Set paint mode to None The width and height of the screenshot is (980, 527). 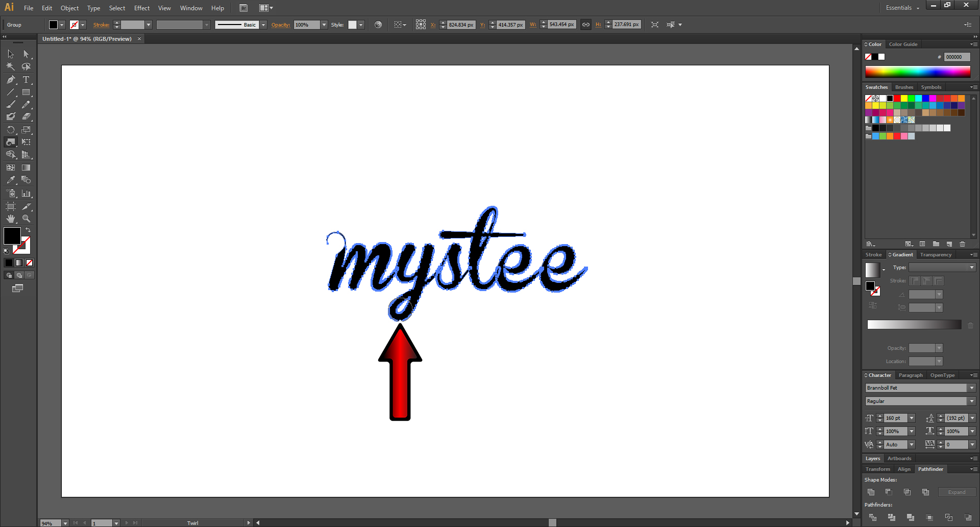click(29, 262)
